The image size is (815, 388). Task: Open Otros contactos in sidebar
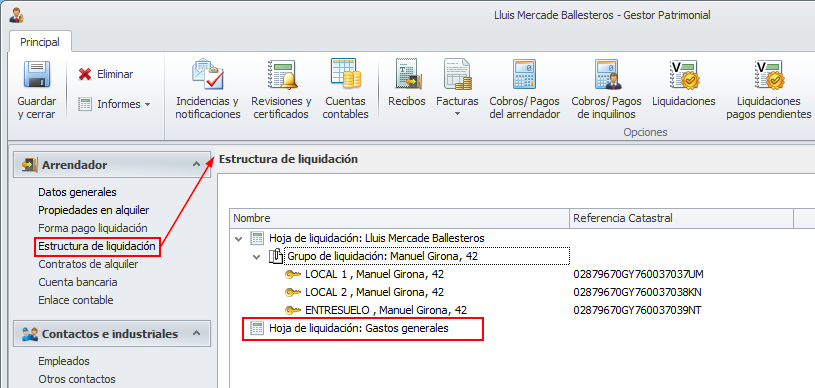(x=77, y=379)
